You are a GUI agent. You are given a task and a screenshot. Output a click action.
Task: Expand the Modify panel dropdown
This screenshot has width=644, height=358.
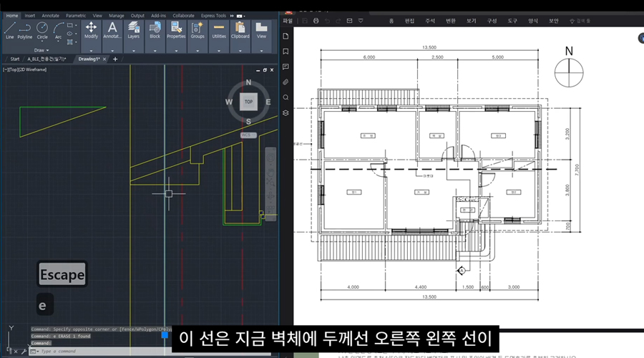[91, 50]
